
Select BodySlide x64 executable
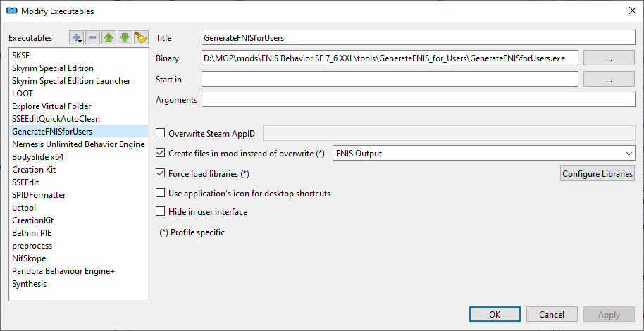click(x=78, y=157)
